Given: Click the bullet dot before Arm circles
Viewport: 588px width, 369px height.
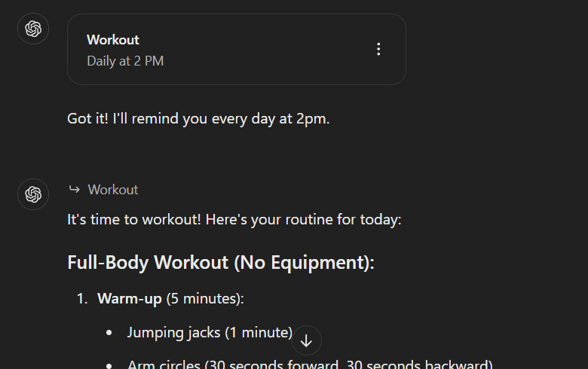Looking at the screenshot, I should [110, 365].
